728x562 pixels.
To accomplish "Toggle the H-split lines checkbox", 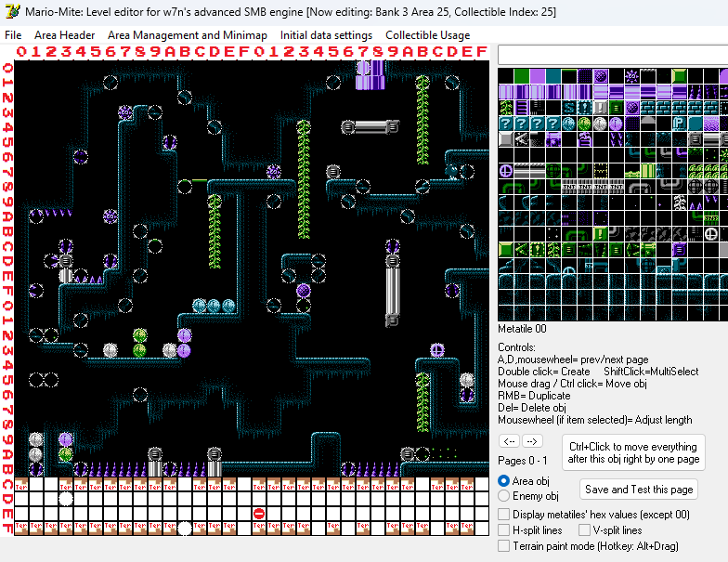I will (503, 529).
